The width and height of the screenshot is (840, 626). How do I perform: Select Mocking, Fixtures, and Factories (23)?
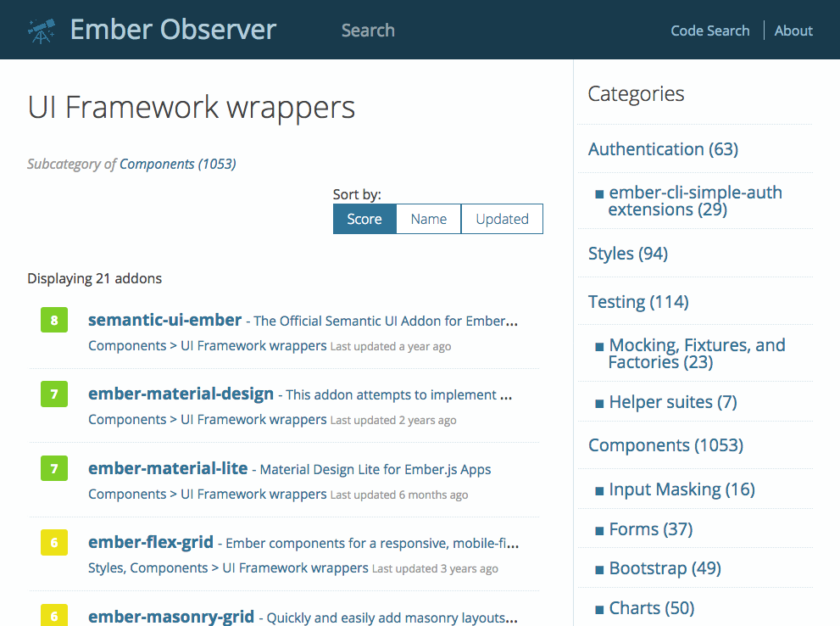(697, 354)
